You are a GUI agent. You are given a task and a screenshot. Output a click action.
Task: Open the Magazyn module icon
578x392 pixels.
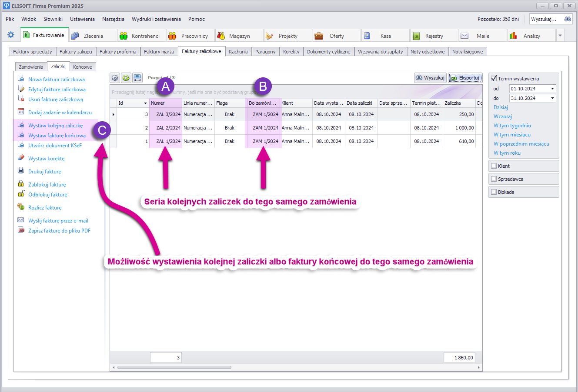tap(221, 36)
